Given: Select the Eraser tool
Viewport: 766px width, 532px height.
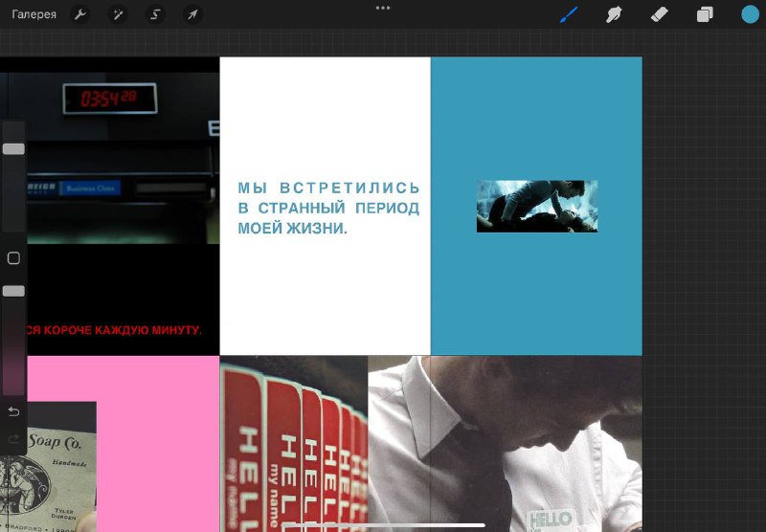Looking at the screenshot, I should point(659,14).
